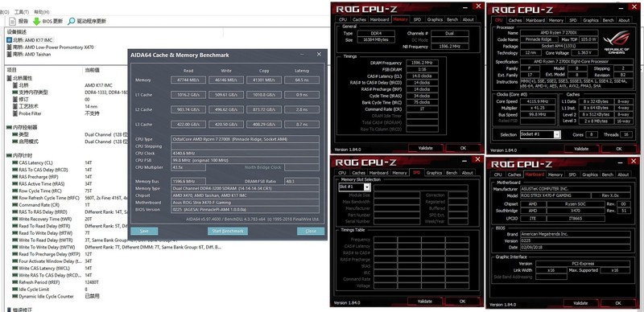This screenshot has width=644, height=312.
Task: Open About tab in CPU-Z CPU window
Action: coord(623,20)
